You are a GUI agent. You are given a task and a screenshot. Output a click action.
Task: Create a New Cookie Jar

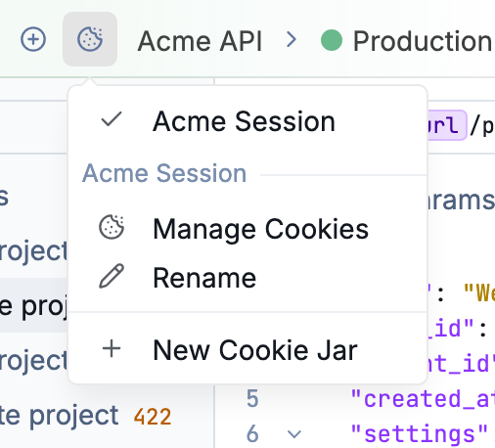pos(247,350)
